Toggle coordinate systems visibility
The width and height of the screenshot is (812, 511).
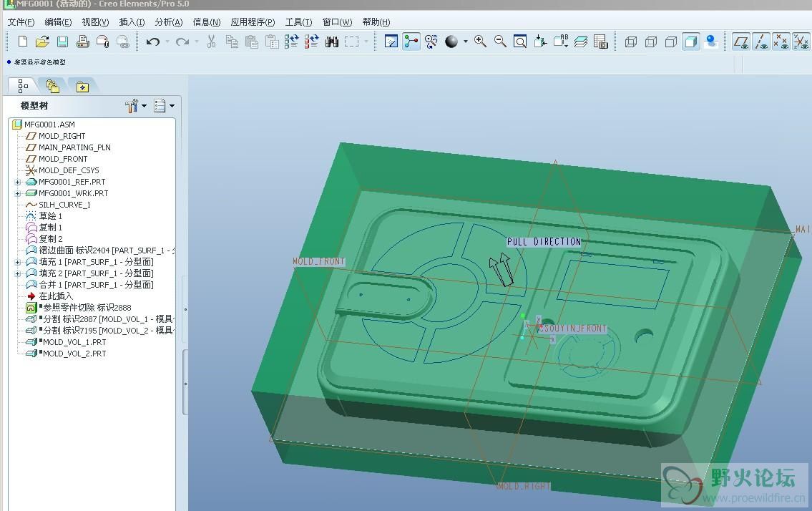point(801,42)
